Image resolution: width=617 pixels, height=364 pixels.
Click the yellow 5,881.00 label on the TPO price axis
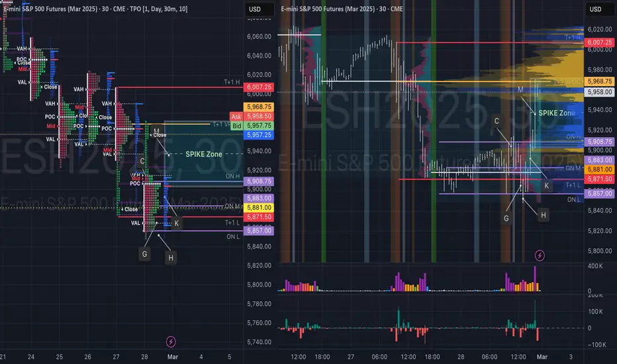259,207
